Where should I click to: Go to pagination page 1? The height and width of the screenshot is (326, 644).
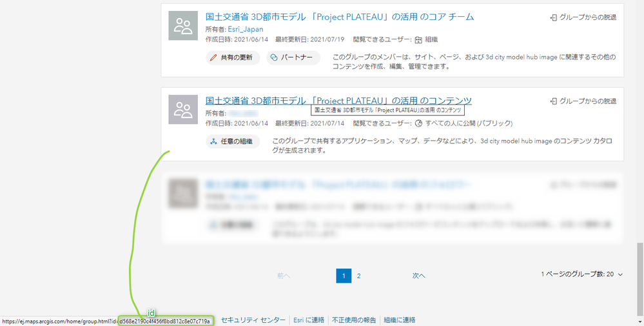coord(344,276)
